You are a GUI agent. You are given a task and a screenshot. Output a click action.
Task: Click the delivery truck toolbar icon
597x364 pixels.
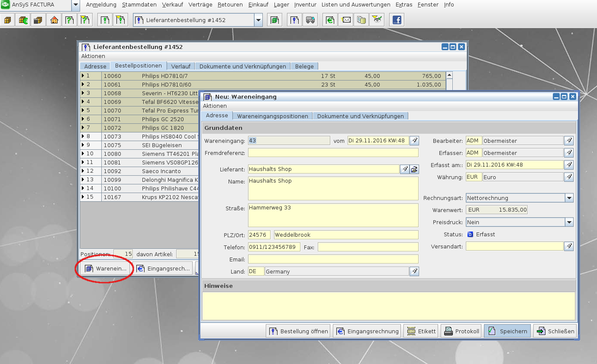(x=310, y=20)
